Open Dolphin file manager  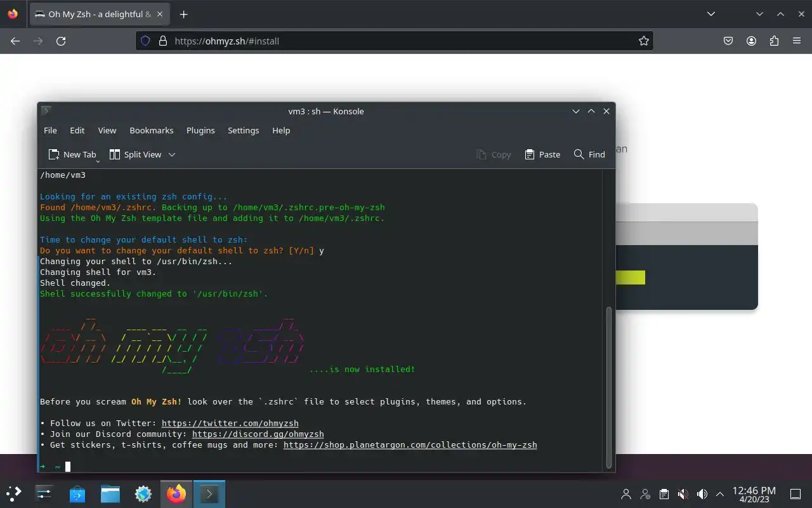click(x=110, y=493)
